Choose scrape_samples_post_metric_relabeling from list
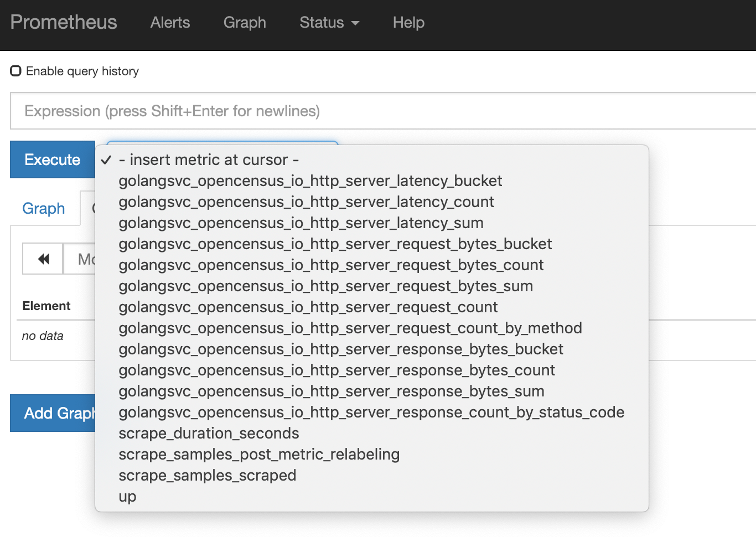This screenshot has width=756, height=557. pos(259,455)
